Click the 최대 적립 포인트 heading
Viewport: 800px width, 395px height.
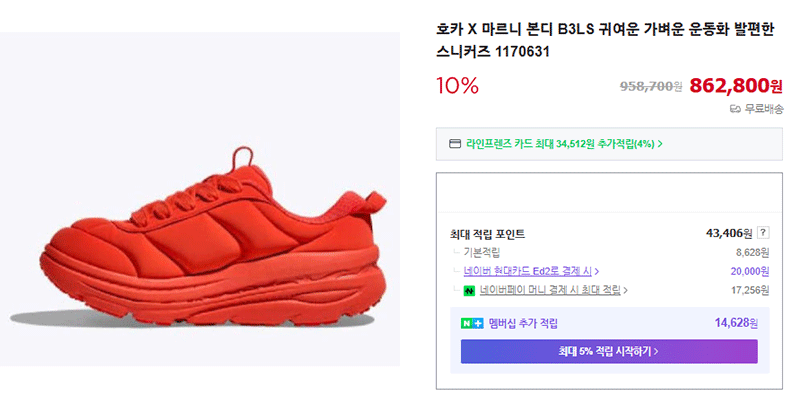pyautogui.click(x=487, y=234)
